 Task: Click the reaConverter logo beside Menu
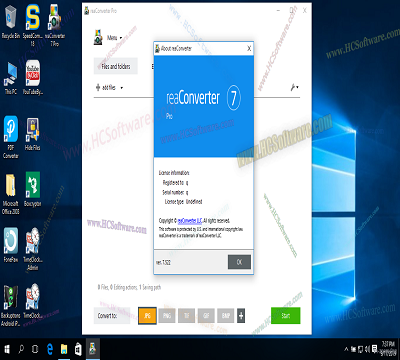click(98, 37)
